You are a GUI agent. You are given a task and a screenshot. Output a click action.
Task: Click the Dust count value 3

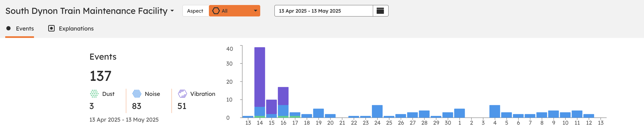coord(91,106)
